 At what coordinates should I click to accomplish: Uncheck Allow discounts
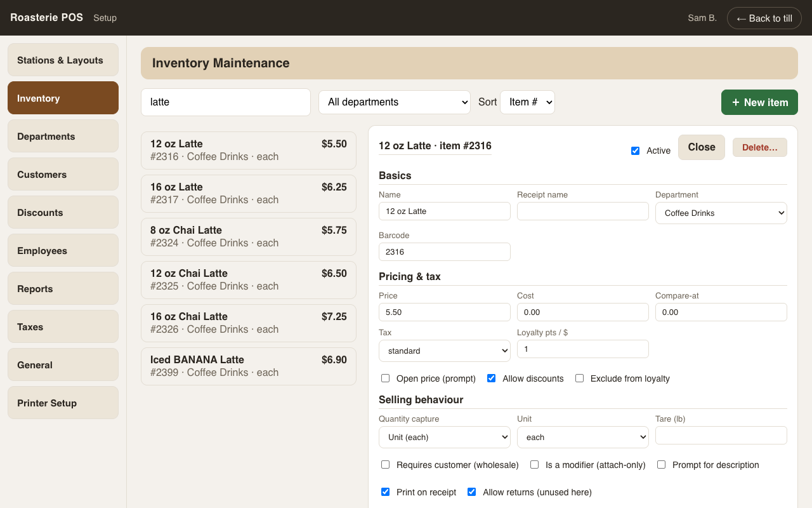(x=491, y=378)
